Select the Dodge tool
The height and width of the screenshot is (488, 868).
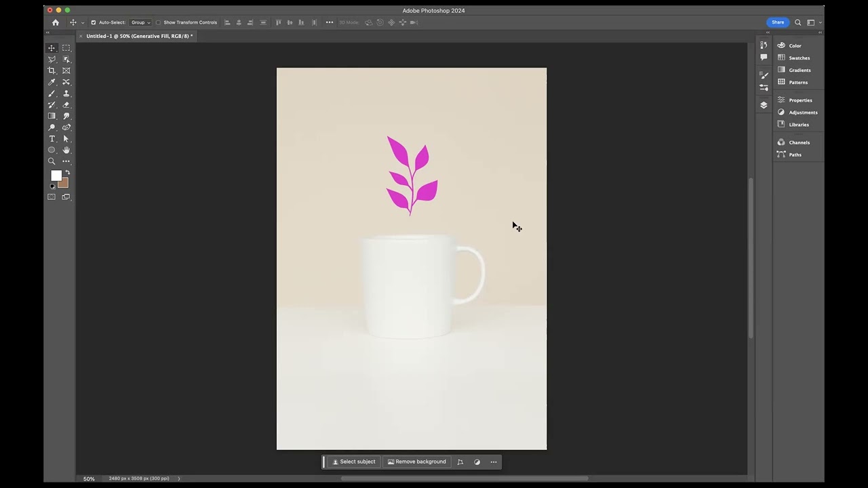[52, 127]
